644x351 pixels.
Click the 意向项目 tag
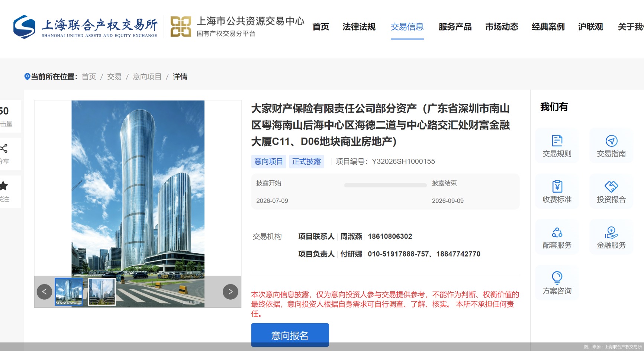pyautogui.click(x=269, y=161)
